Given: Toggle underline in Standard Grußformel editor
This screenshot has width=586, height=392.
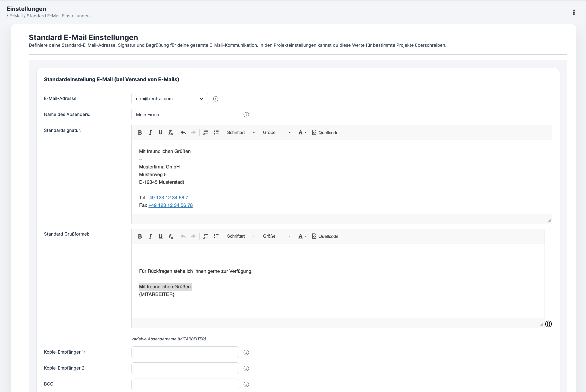Looking at the screenshot, I should pyautogui.click(x=160, y=236).
